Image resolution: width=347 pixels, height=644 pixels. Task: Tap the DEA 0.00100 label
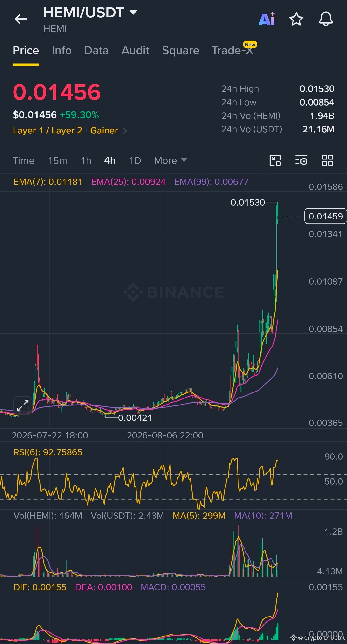[x=104, y=587]
